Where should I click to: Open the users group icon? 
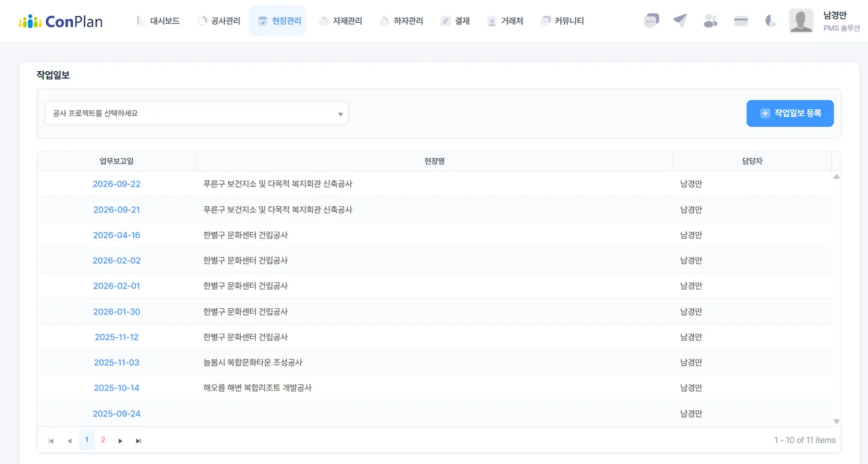tap(711, 21)
